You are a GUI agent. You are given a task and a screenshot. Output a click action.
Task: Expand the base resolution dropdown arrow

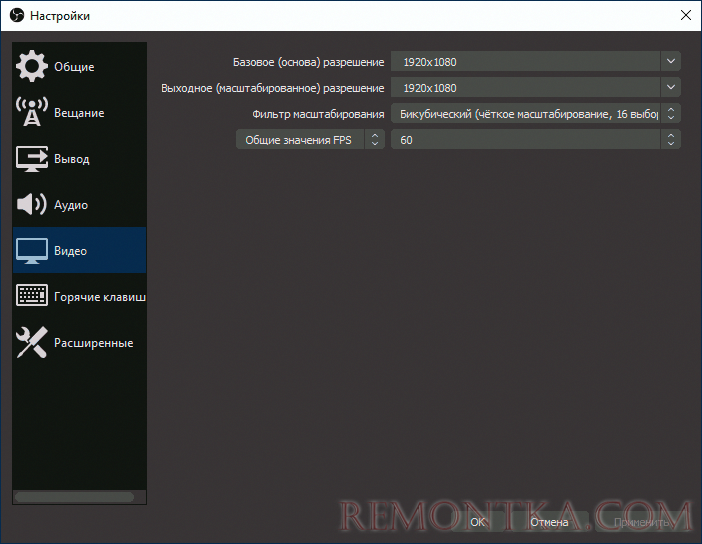tap(671, 61)
